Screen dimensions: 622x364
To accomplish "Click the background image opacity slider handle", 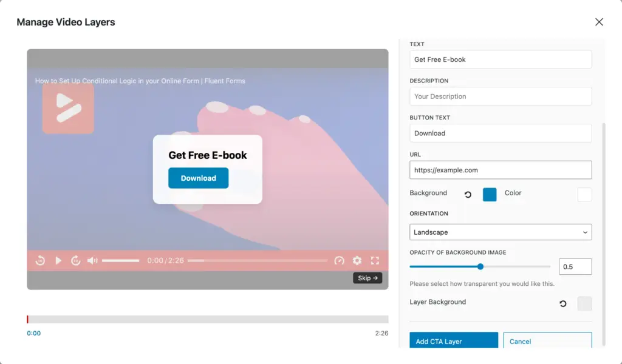I will click(x=480, y=266).
